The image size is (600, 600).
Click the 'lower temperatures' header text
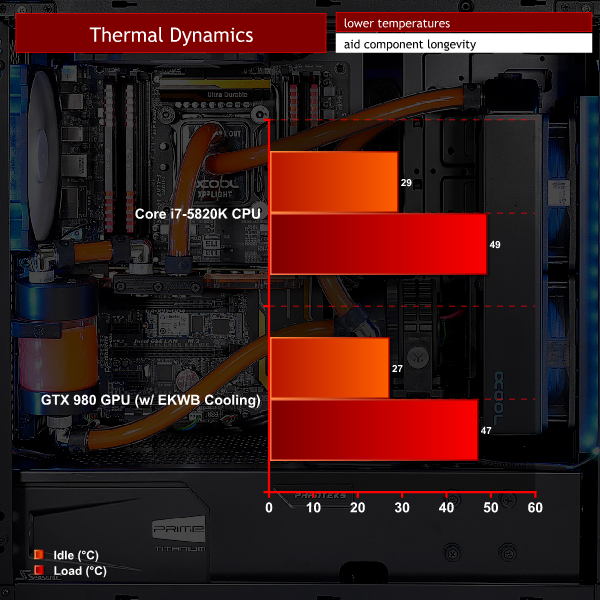point(397,23)
